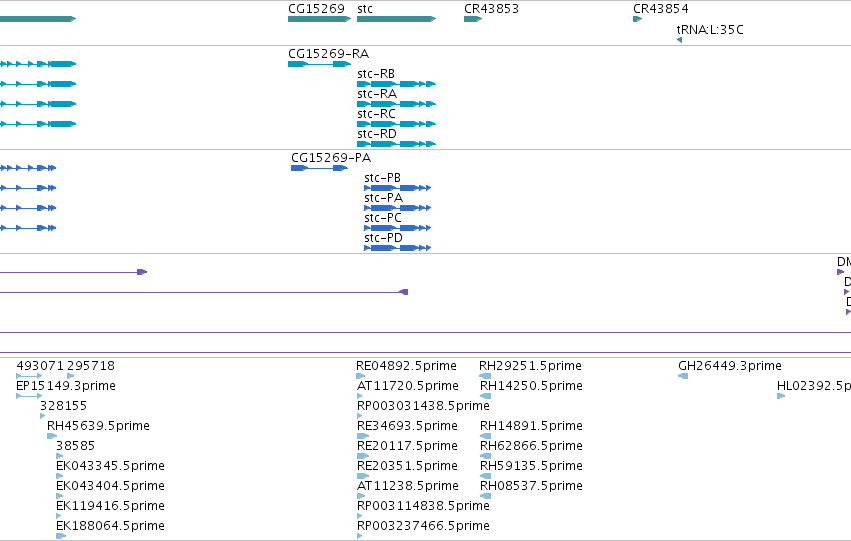The image size is (851, 541).
Task: Select the CG15269-RA transcript
Action: [x=319, y=64]
